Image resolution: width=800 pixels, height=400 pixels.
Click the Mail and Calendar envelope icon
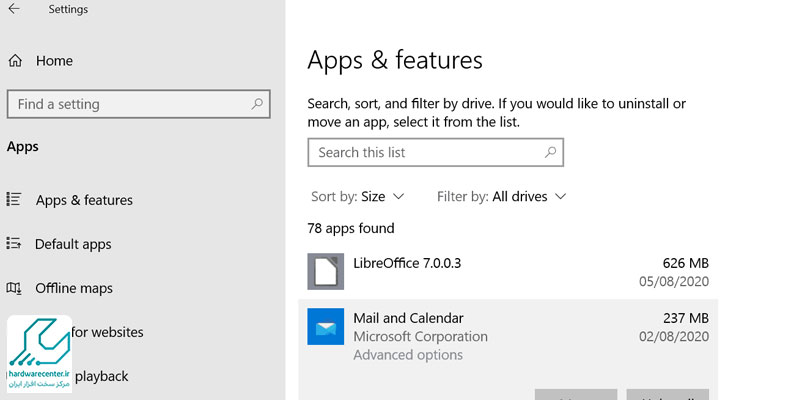coord(326,327)
